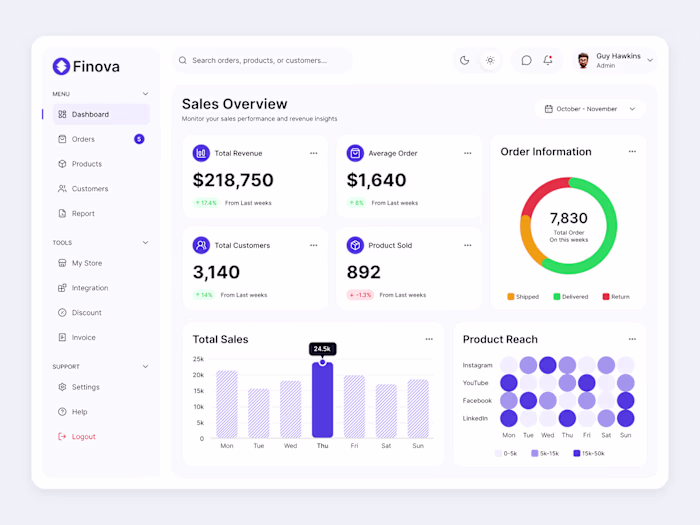Click the Orders clipboard icon

pyautogui.click(x=62, y=139)
